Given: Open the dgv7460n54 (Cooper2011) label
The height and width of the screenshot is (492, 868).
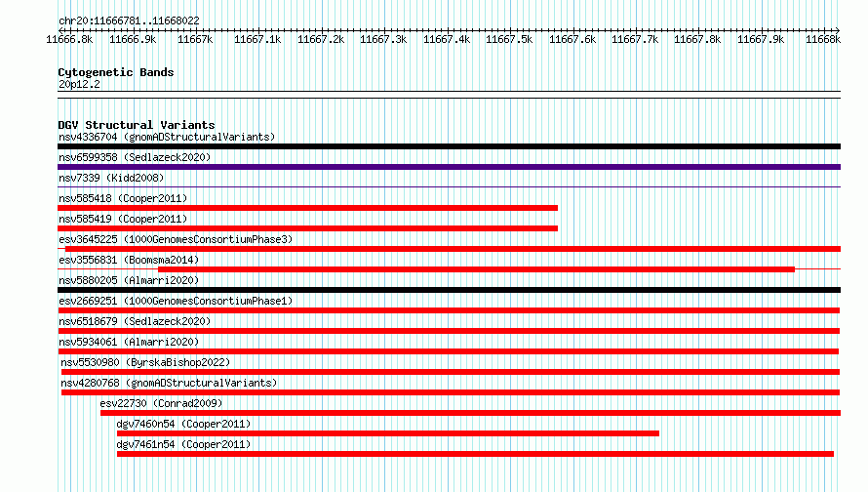Looking at the screenshot, I should tap(183, 424).
